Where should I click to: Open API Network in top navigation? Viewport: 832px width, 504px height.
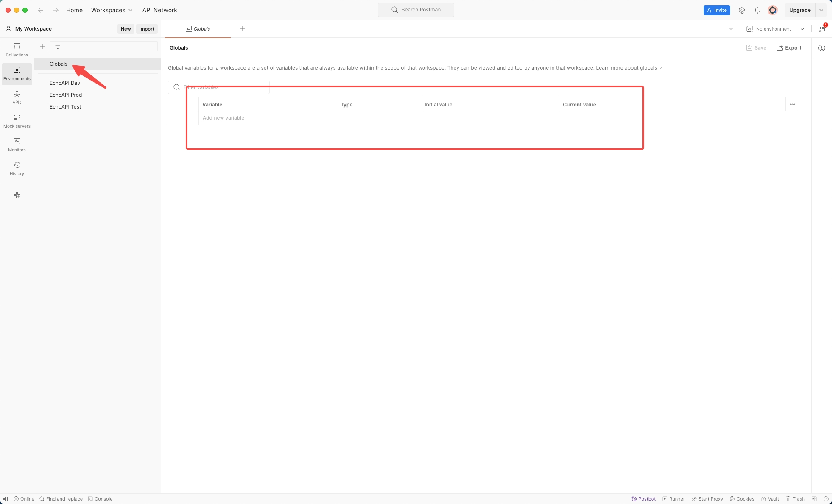pyautogui.click(x=159, y=10)
